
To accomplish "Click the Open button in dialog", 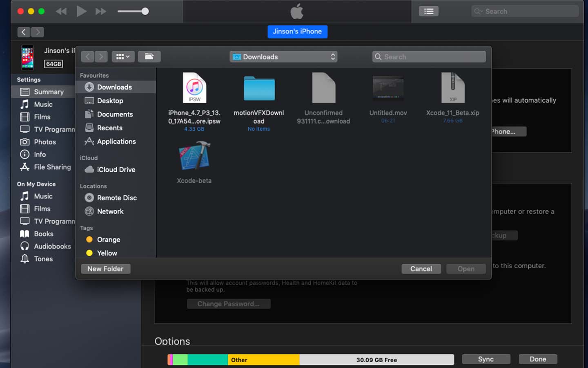I will pyautogui.click(x=466, y=269).
